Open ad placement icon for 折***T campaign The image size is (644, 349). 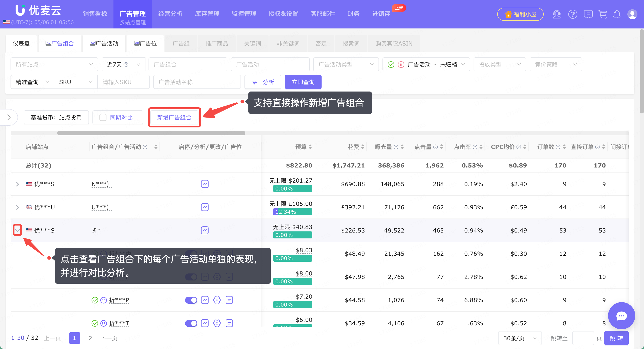tap(229, 323)
